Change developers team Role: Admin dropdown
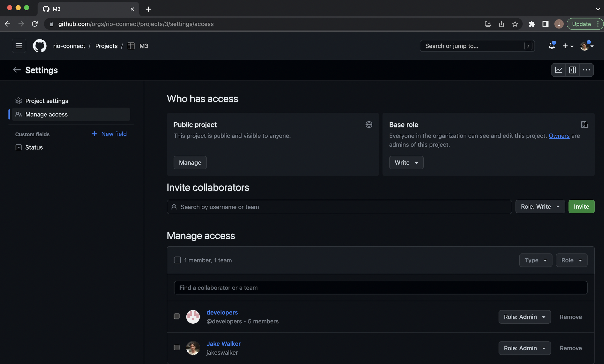This screenshot has width=604, height=364. [525, 317]
